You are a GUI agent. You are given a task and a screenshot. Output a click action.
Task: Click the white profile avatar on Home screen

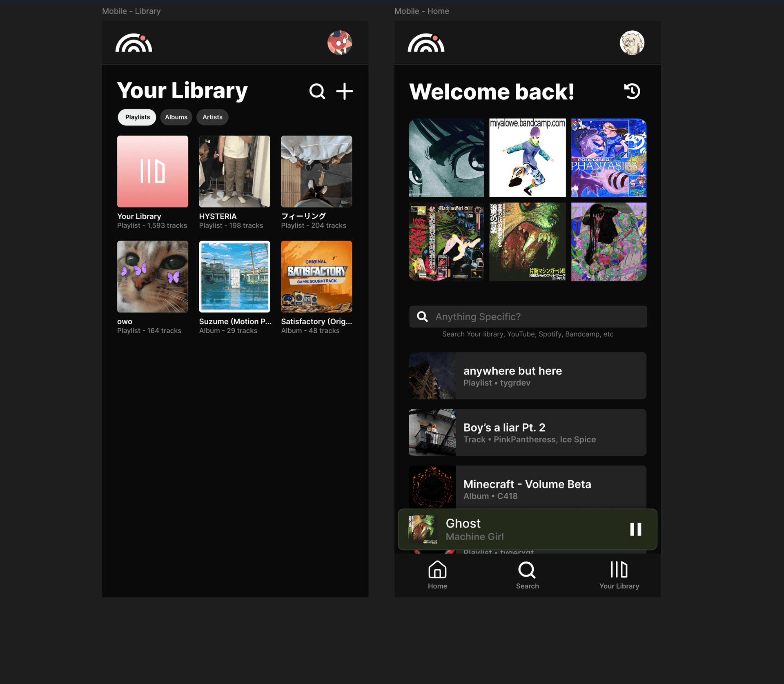pyautogui.click(x=632, y=42)
